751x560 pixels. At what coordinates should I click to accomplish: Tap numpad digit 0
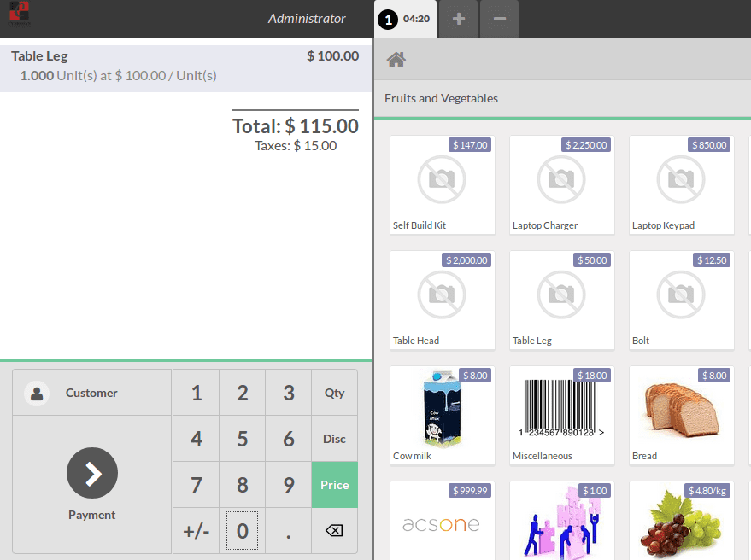(243, 530)
